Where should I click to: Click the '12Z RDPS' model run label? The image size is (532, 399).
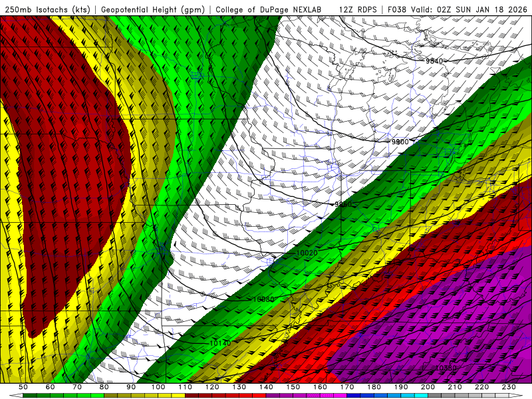coord(358,10)
